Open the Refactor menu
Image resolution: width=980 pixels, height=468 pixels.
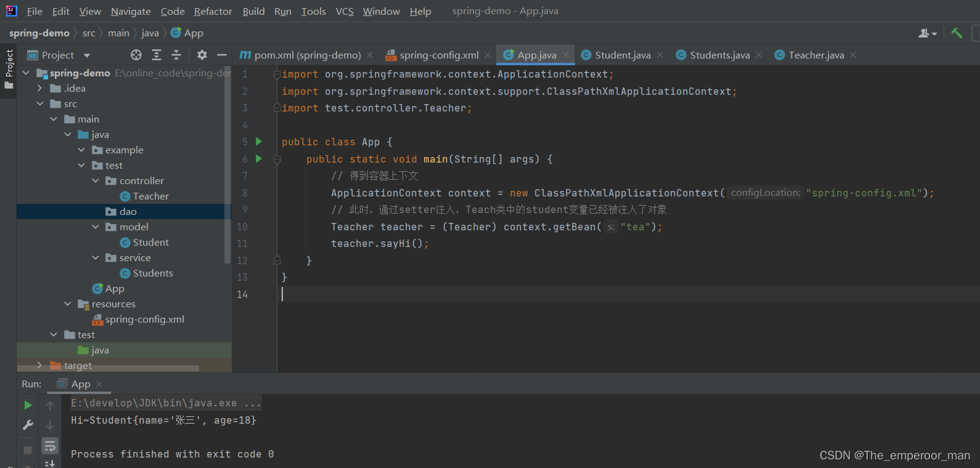click(x=213, y=11)
